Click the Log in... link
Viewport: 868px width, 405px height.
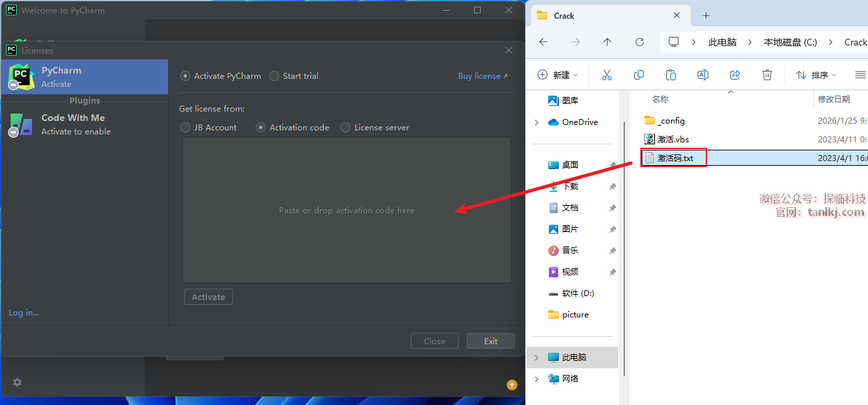pyautogui.click(x=24, y=313)
